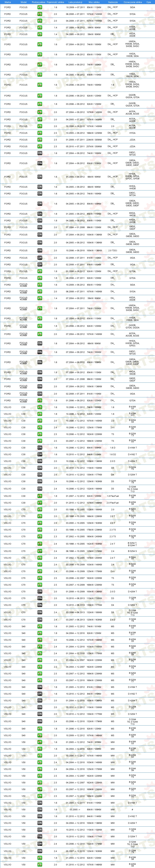Click petrol icon in C70 176kW / 239KM row
155x868 pixels.
tap(40, 529)
